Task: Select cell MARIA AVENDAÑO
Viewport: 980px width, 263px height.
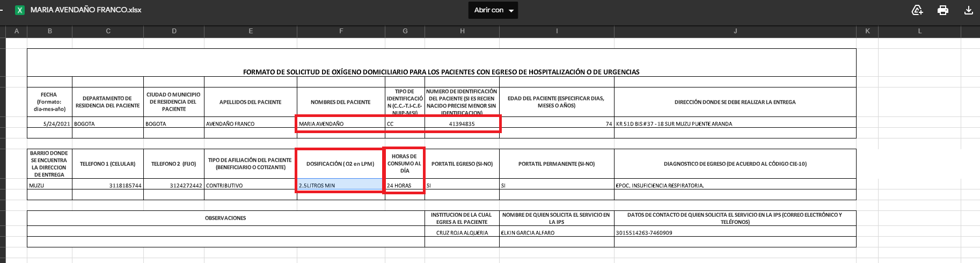Action: pyautogui.click(x=341, y=123)
